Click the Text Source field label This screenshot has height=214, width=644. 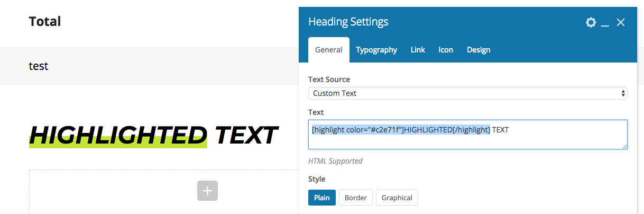[329, 79]
